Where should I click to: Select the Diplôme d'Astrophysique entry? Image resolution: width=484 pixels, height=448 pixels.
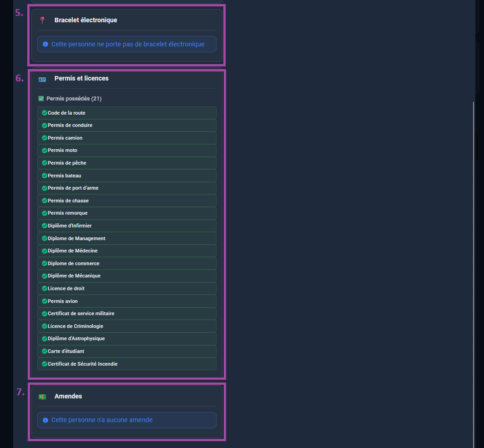point(126,339)
